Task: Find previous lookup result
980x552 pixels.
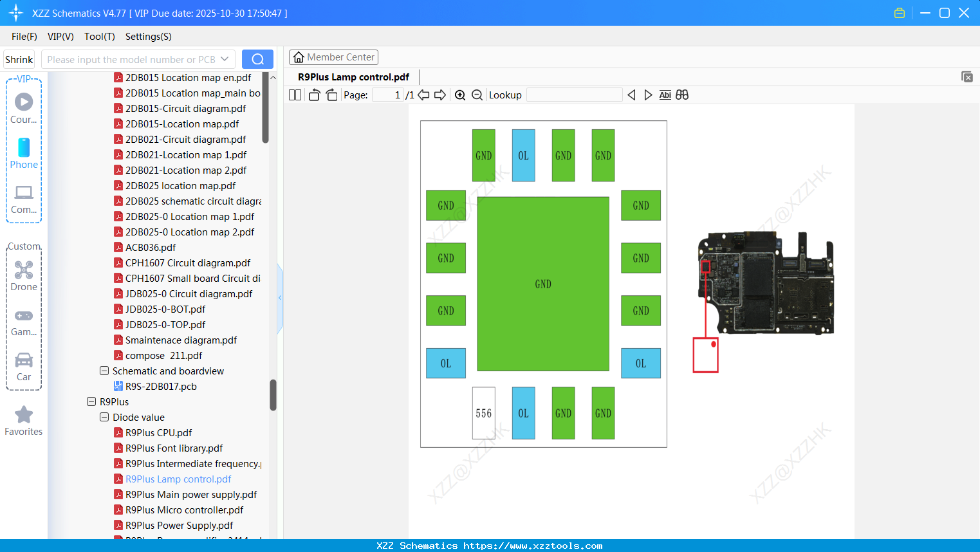Action: pos(631,95)
